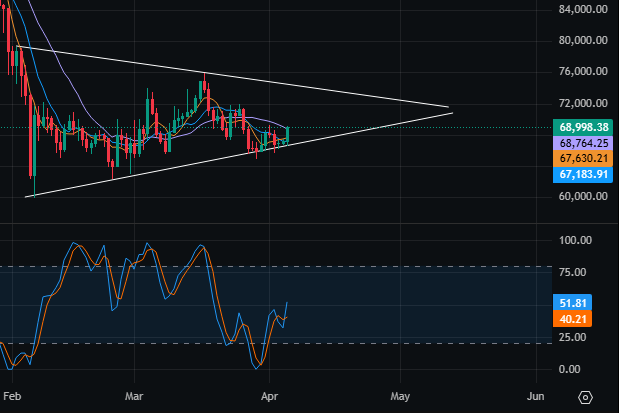This screenshot has height=413, width=619.
Task: Click orange moving average label 67,630.21
Action: click(x=583, y=158)
